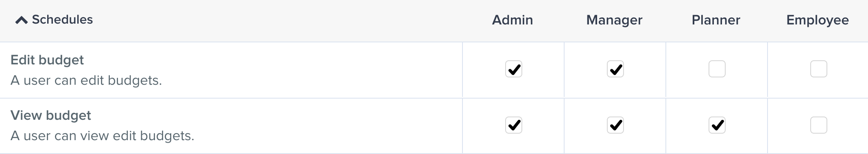868x154 pixels.
Task: Select the Employee column header
Action: (818, 20)
